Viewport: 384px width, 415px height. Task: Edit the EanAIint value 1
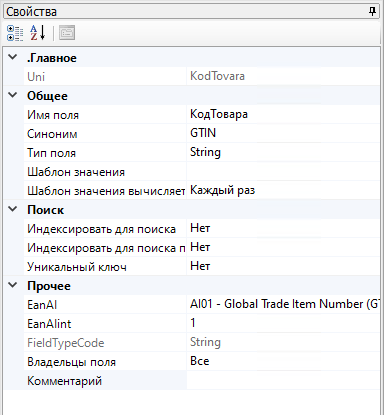(x=283, y=323)
